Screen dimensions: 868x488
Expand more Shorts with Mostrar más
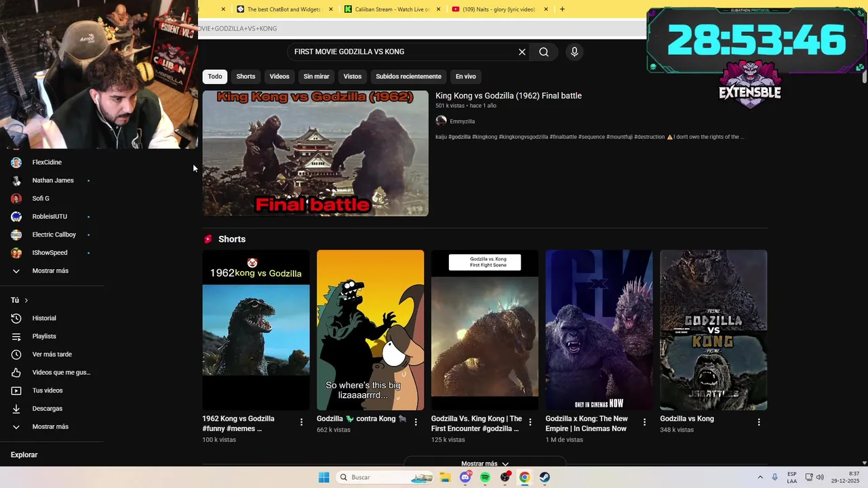tap(484, 464)
